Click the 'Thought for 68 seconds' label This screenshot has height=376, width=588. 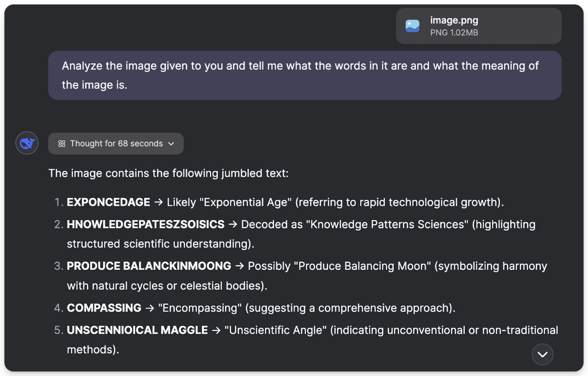point(116,144)
